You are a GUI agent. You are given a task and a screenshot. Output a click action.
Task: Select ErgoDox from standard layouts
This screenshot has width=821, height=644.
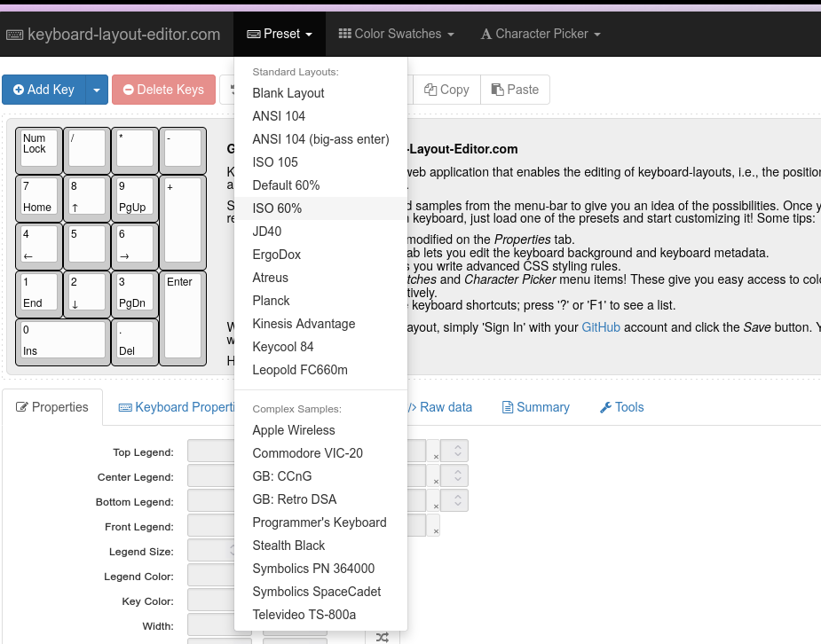click(276, 255)
